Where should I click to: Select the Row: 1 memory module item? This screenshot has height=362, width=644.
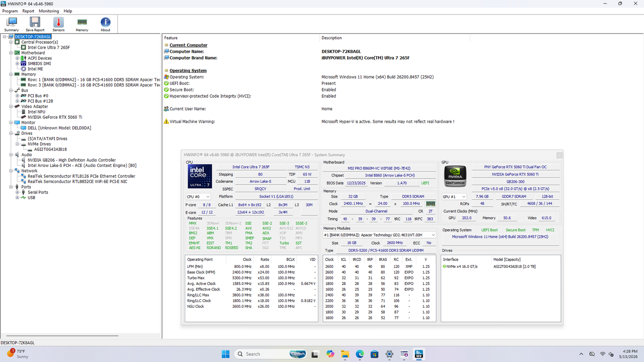point(94,80)
